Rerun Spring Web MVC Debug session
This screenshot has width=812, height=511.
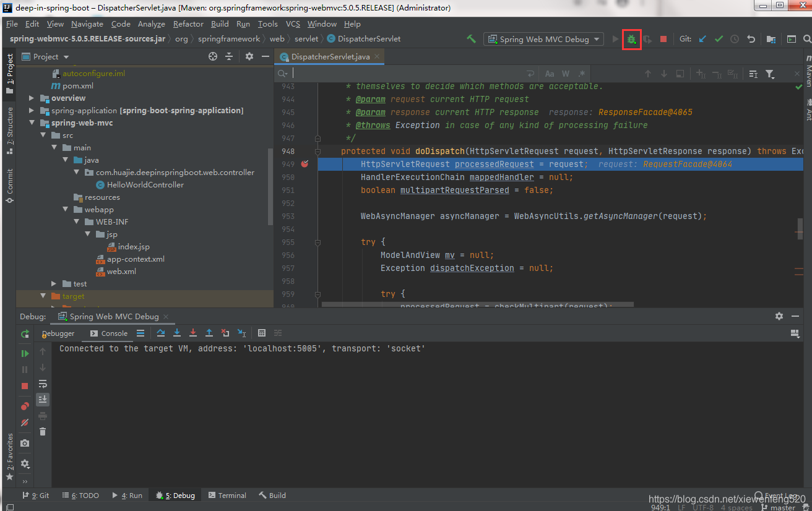pyautogui.click(x=25, y=333)
